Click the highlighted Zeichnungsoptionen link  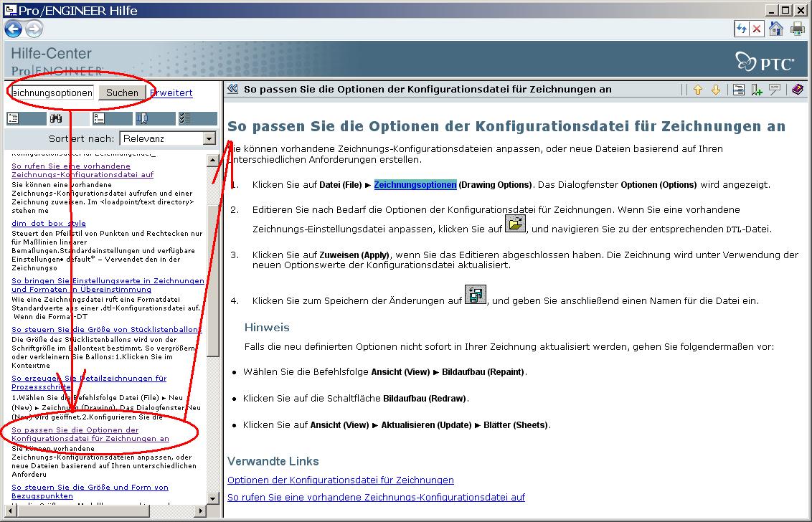click(x=415, y=185)
